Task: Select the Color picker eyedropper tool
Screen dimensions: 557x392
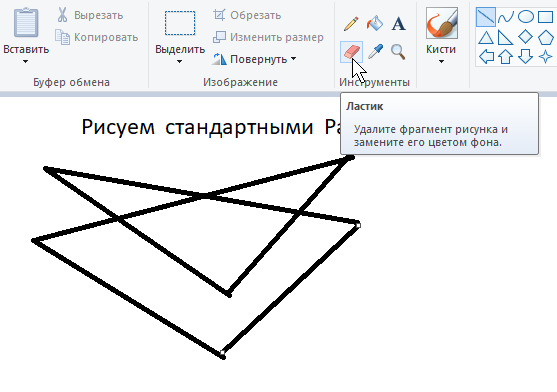Action: pyautogui.click(x=375, y=51)
